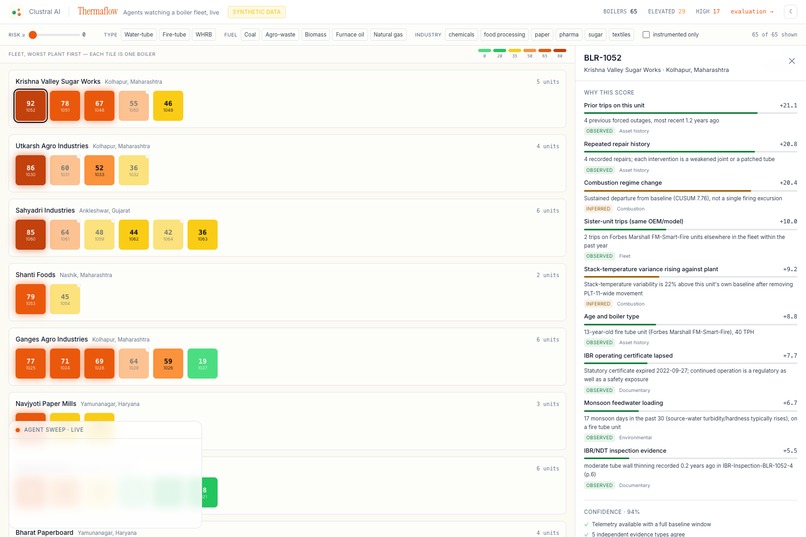The image size is (806, 537).
Task: Open boiler tile 64 at Sahyadri Industries
Action: (x=65, y=235)
